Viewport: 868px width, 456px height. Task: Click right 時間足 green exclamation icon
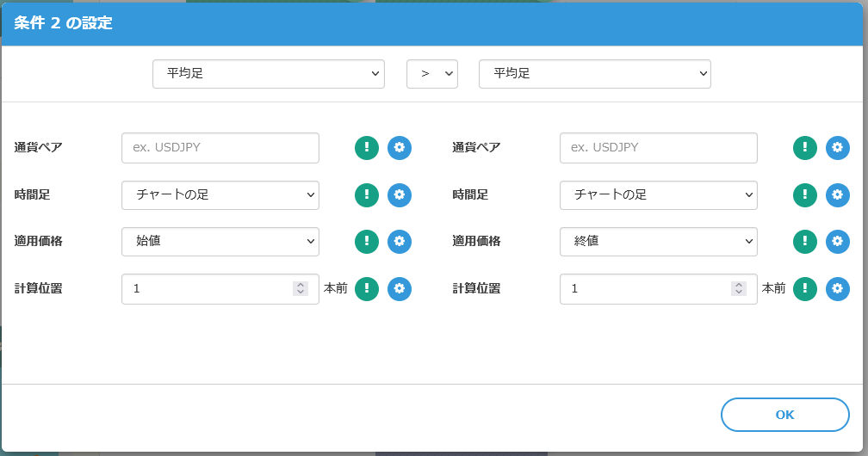[x=805, y=195]
